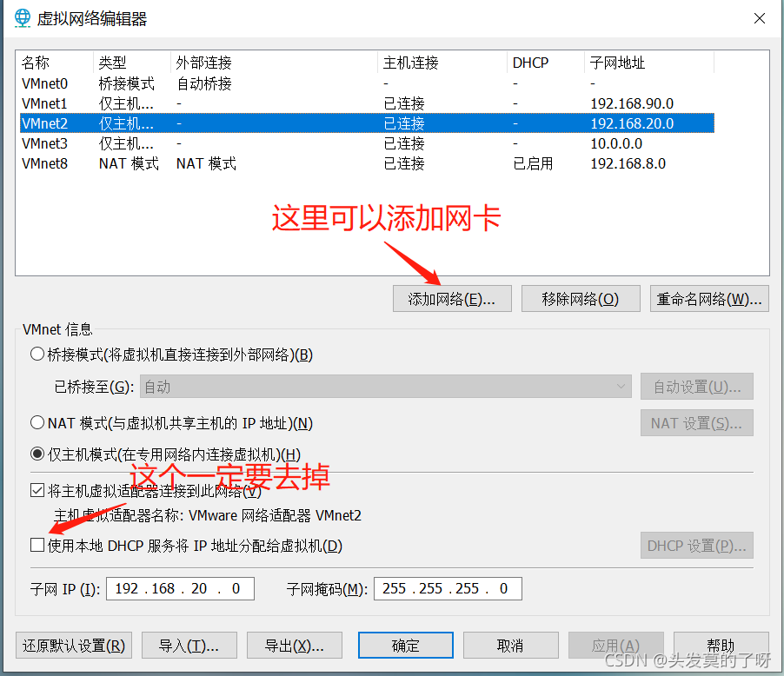This screenshot has width=784, height=676.
Task: Open DHCP 设置(P)... button
Action: (696, 546)
